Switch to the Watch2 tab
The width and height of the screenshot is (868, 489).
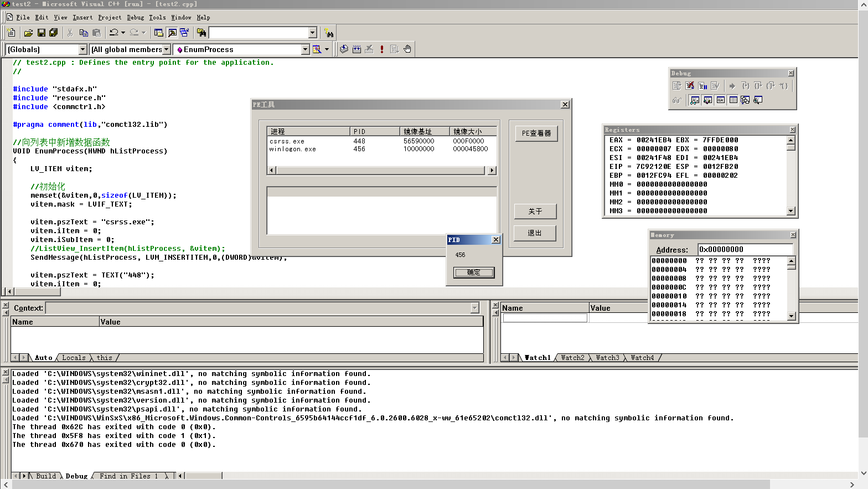(x=572, y=358)
